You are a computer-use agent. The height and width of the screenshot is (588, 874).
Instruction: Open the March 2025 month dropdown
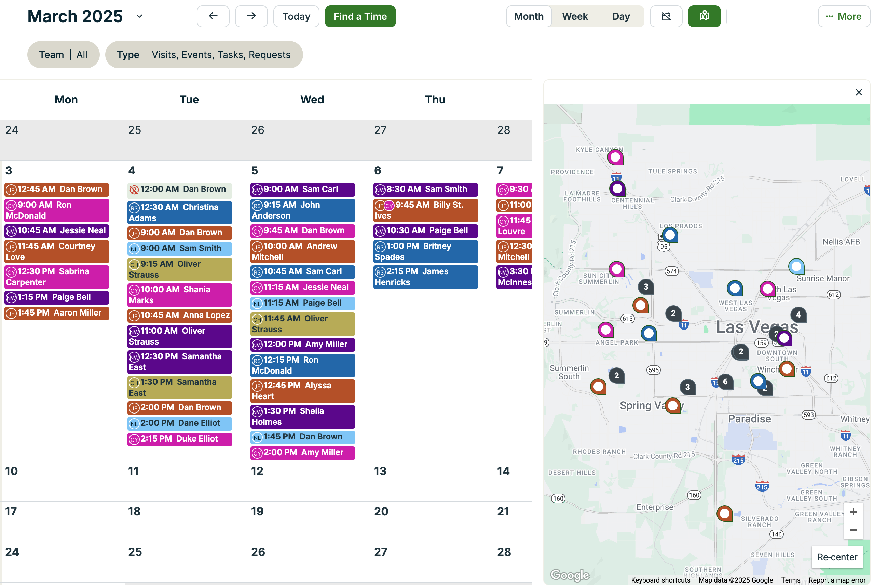point(139,16)
